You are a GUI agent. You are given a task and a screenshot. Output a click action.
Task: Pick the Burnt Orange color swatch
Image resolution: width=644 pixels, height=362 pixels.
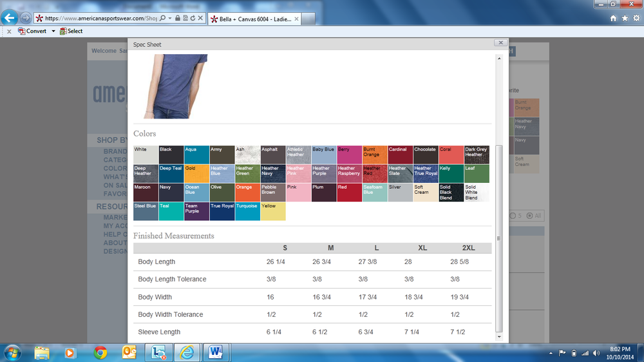click(x=374, y=155)
